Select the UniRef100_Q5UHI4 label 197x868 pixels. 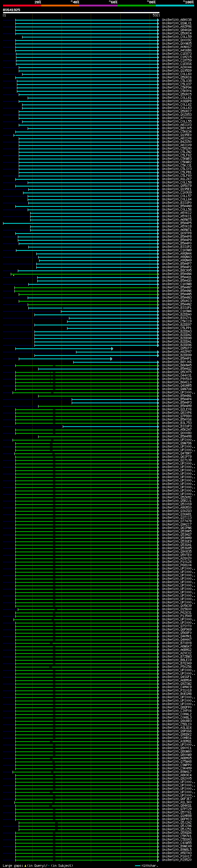[177, 33]
